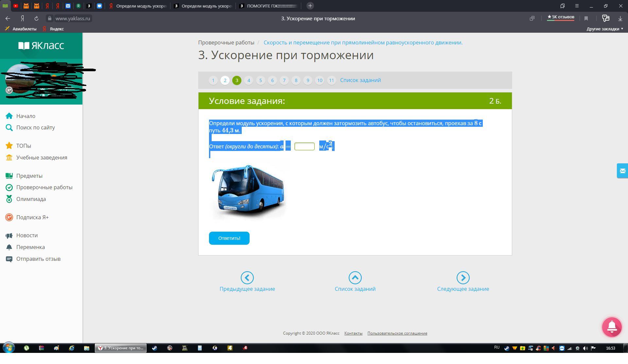Expand Другие закладки bookmarks dropdown
The height and width of the screenshot is (364, 628).
point(604,29)
